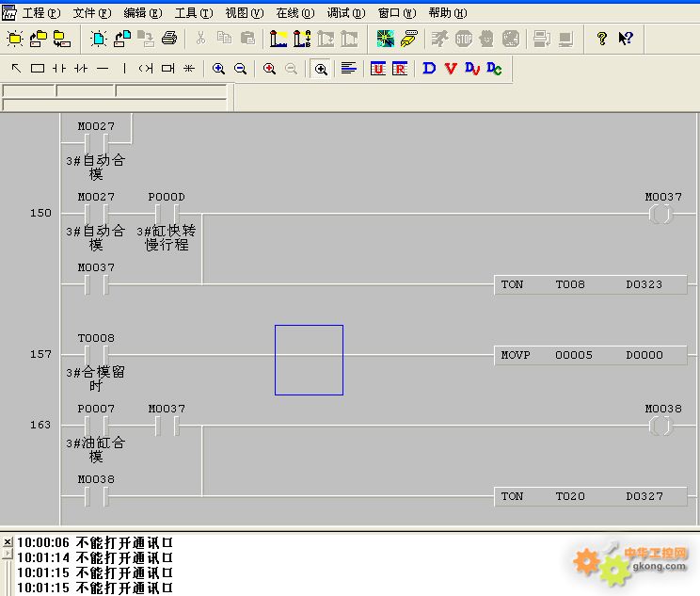Click the T0008 contact on rung 157
The width and height of the screenshot is (700, 596).
(x=96, y=355)
